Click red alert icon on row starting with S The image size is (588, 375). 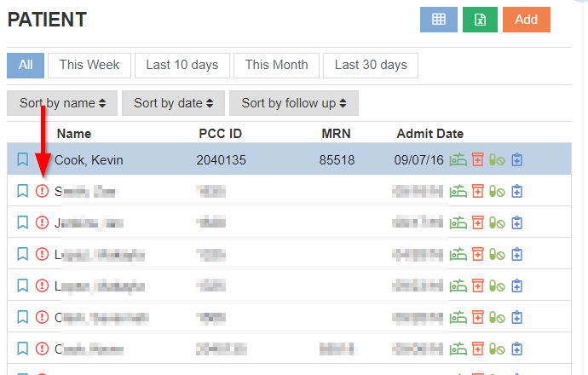(42, 191)
